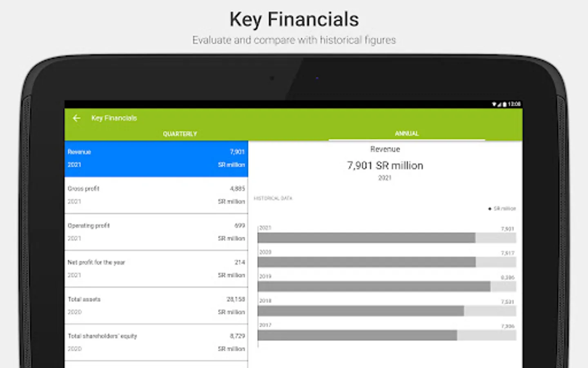Click the 2018 revenue bar in the chart
Image resolution: width=588 pixels, height=368 pixels.
coord(361,311)
